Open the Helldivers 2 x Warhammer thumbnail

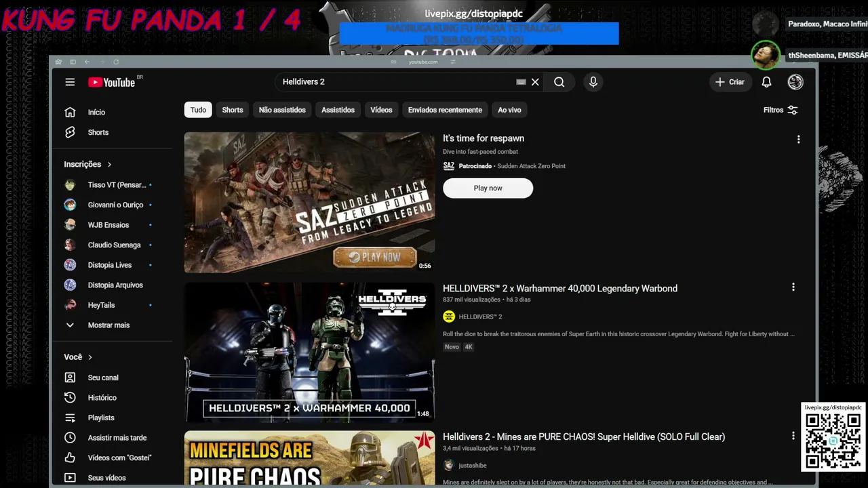click(x=309, y=352)
